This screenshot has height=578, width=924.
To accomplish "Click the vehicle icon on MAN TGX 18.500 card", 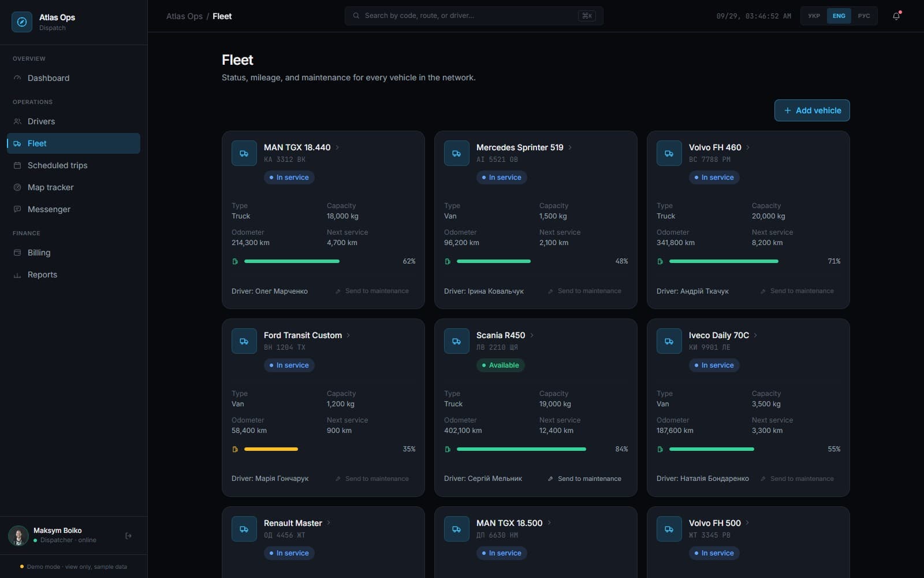I will pyautogui.click(x=457, y=529).
